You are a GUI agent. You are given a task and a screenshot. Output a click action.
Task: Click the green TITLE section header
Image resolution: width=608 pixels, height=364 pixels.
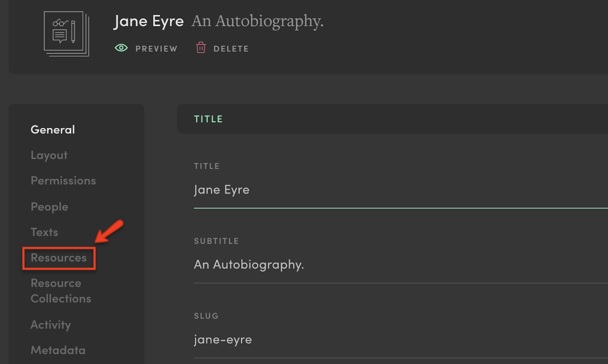click(x=208, y=119)
